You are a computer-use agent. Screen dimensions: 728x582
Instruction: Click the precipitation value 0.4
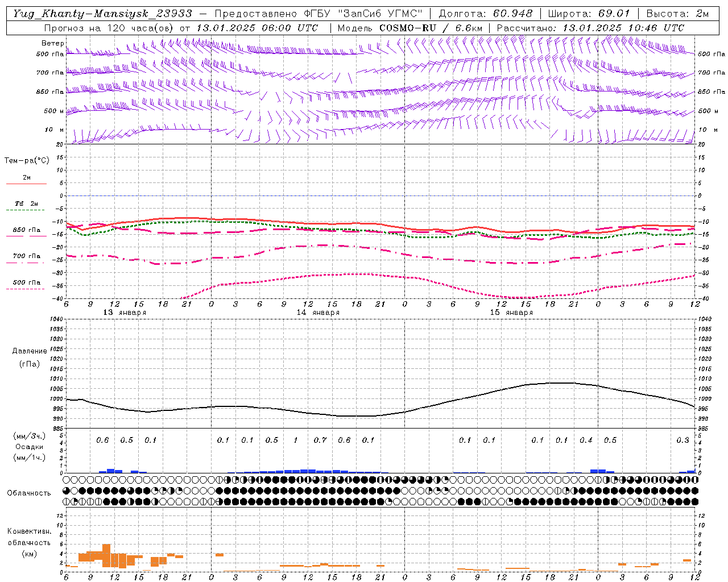tap(586, 440)
